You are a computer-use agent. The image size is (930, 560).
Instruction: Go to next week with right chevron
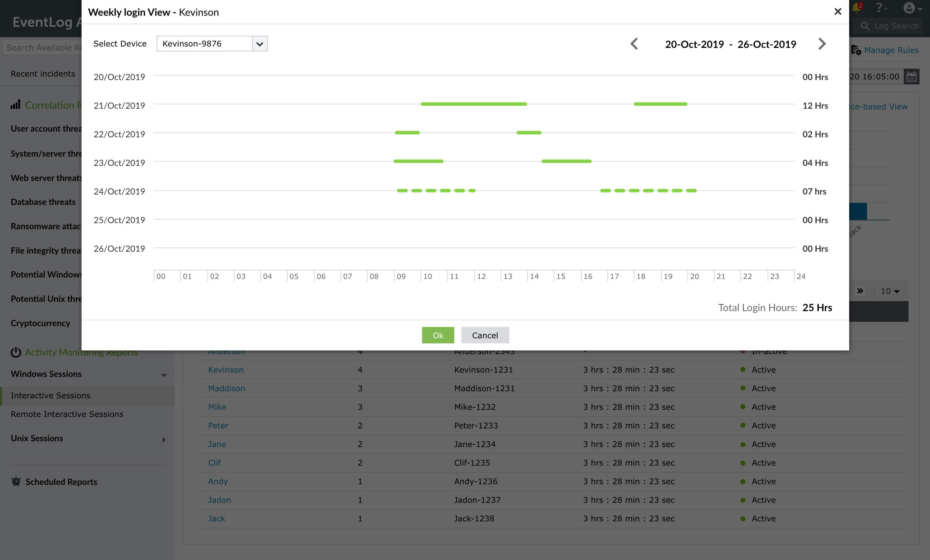[x=822, y=44]
